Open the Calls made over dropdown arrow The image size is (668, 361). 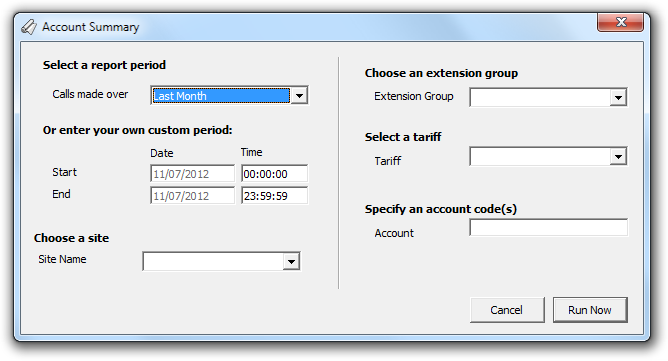(299, 95)
